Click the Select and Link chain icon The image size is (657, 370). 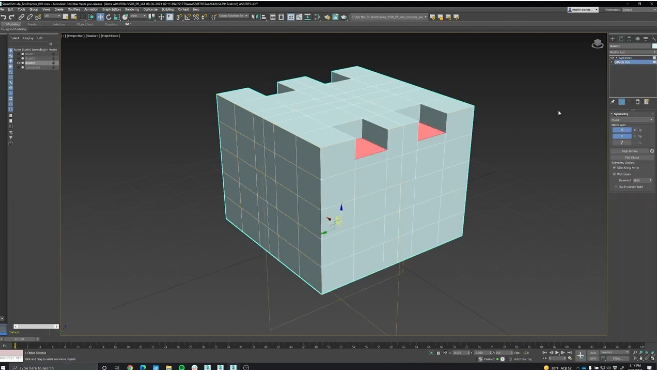point(21,17)
